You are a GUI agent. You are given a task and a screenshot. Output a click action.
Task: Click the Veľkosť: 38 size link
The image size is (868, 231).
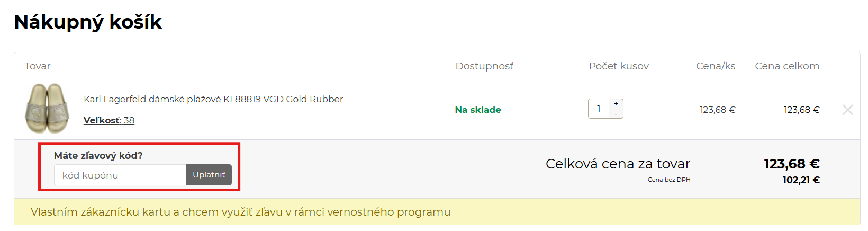pyautogui.click(x=109, y=120)
